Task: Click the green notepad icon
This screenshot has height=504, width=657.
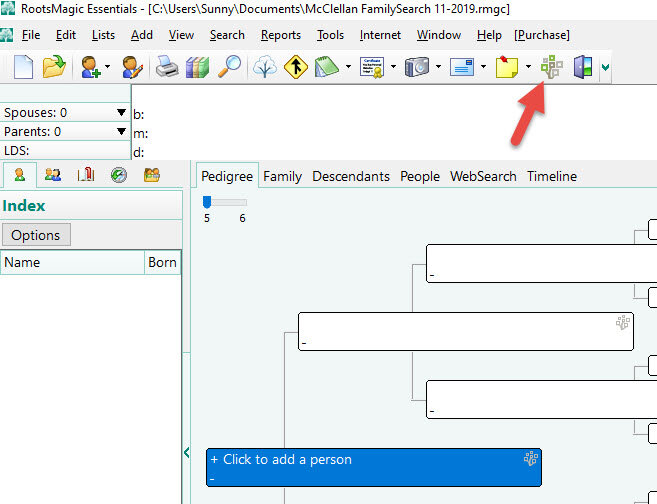Action: click(x=326, y=67)
